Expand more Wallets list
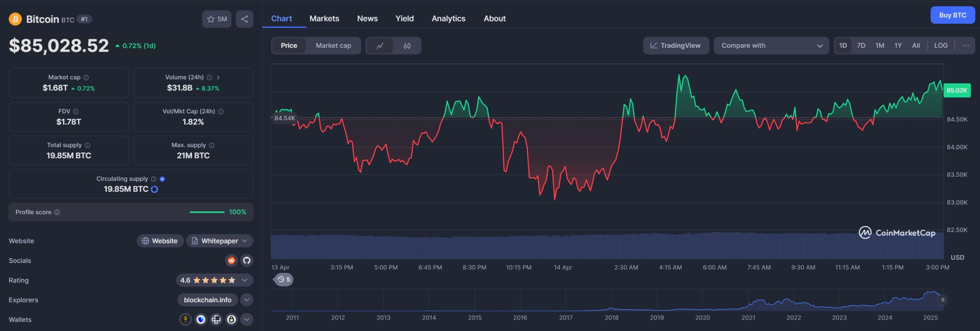Viewport: 980px width, 331px height. pyautogui.click(x=247, y=319)
